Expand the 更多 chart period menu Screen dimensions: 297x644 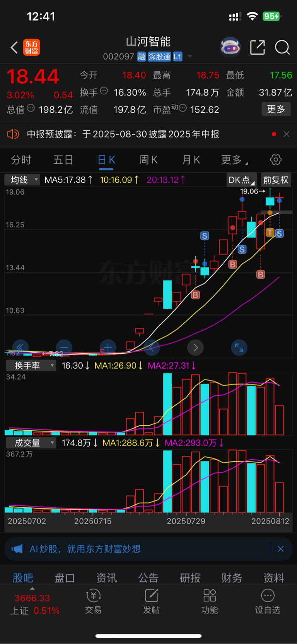(234, 160)
